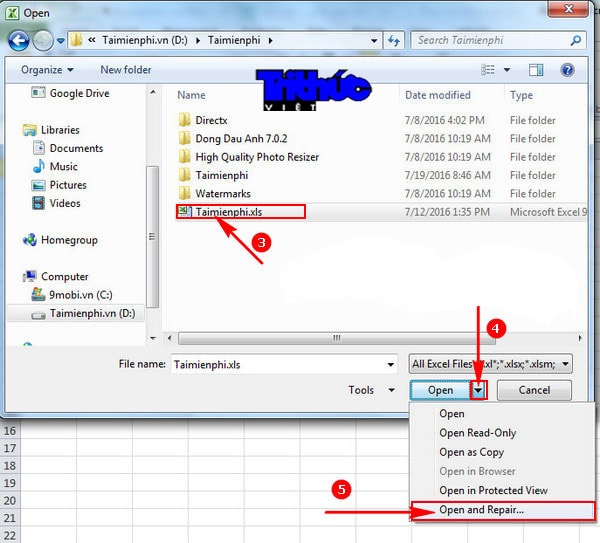Click the Excel icon of Taimienphi.xls

coord(184,212)
